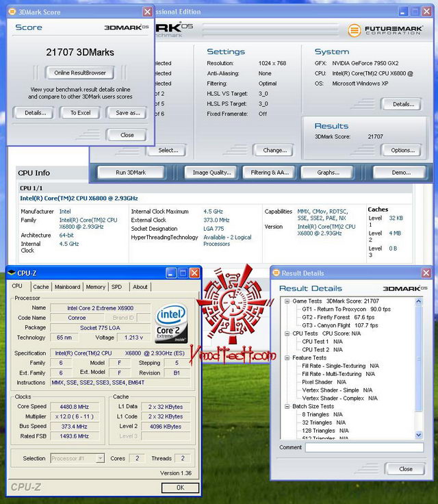438x504 pixels.
Task: Select GT3 - Canyon Flight row
Action: click(339, 325)
